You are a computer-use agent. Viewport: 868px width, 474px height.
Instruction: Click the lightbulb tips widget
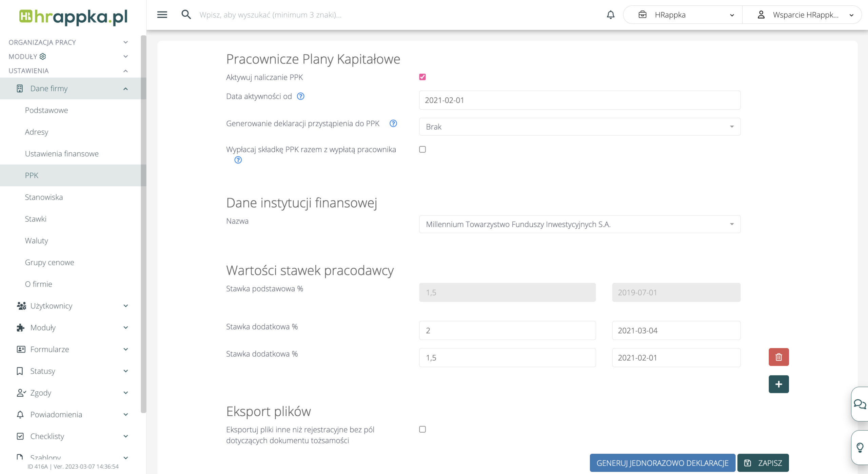click(x=860, y=448)
